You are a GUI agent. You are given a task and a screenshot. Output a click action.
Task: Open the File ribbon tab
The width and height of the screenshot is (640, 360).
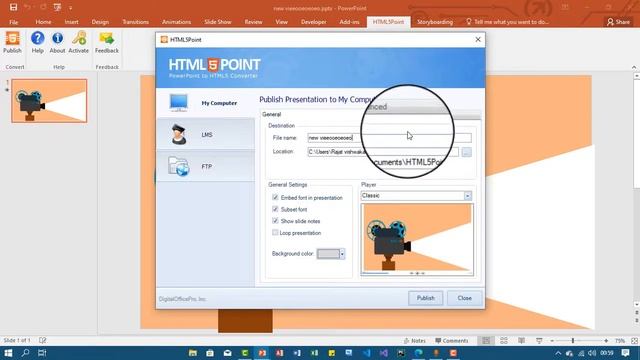(x=13, y=22)
